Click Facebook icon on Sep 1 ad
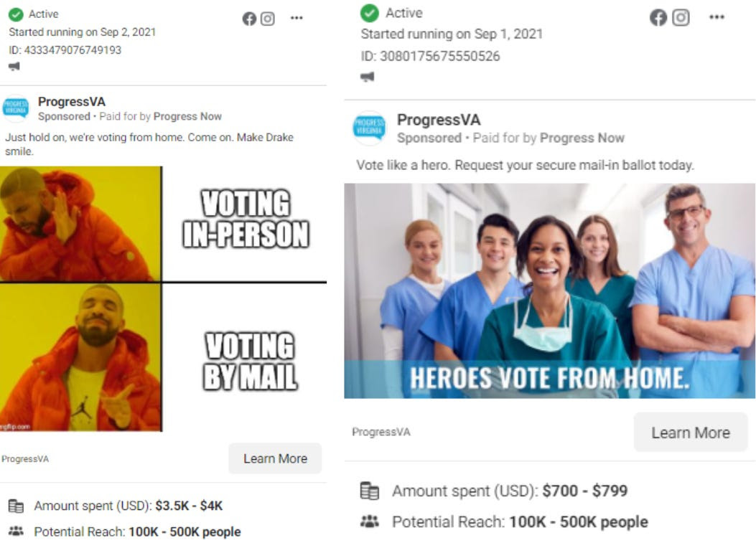The height and width of the screenshot is (543, 756). (658, 17)
